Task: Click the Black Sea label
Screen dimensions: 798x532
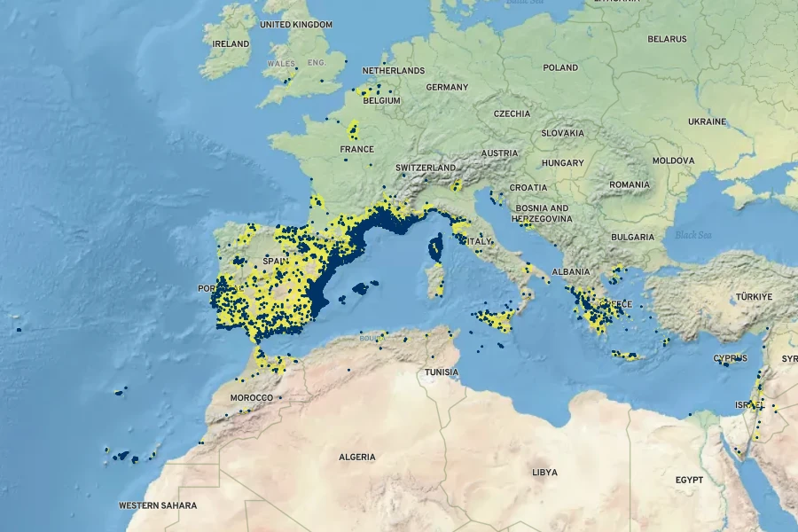Action: point(693,235)
